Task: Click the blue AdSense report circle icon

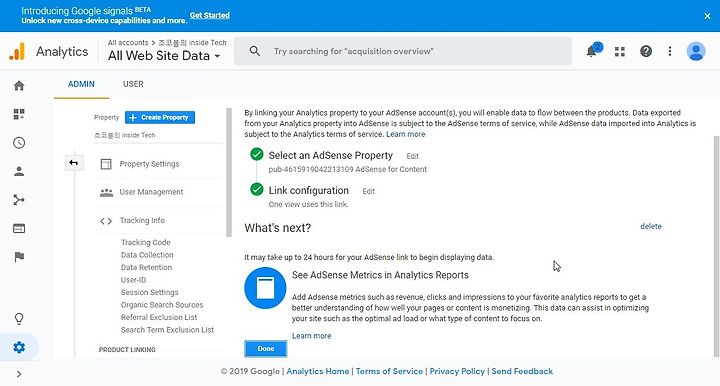Action: [x=265, y=288]
